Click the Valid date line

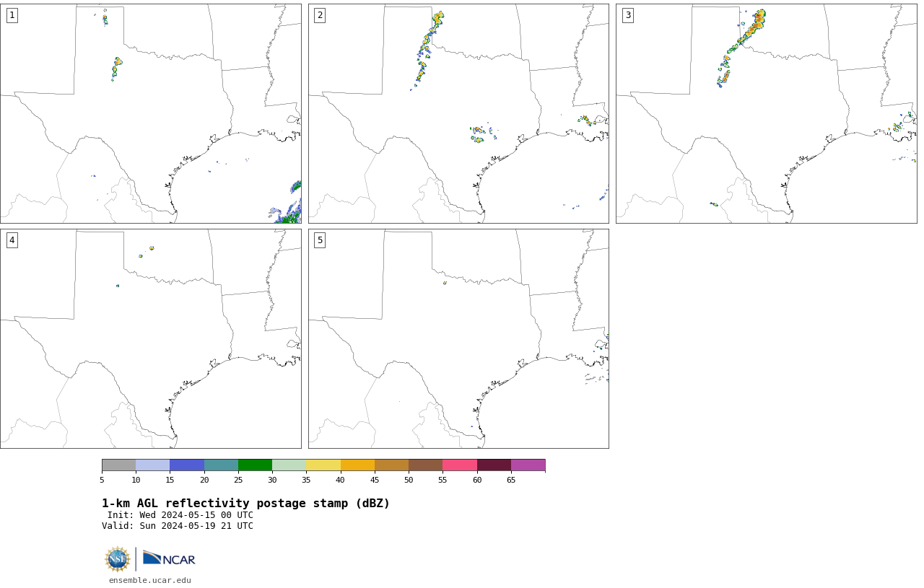(x=178, y=526)
